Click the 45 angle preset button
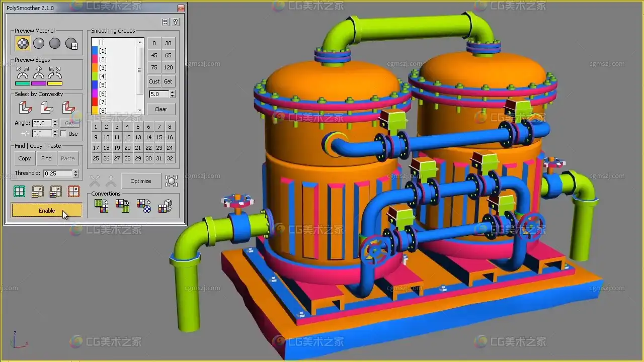644x362 pixels. coord(154,55)
